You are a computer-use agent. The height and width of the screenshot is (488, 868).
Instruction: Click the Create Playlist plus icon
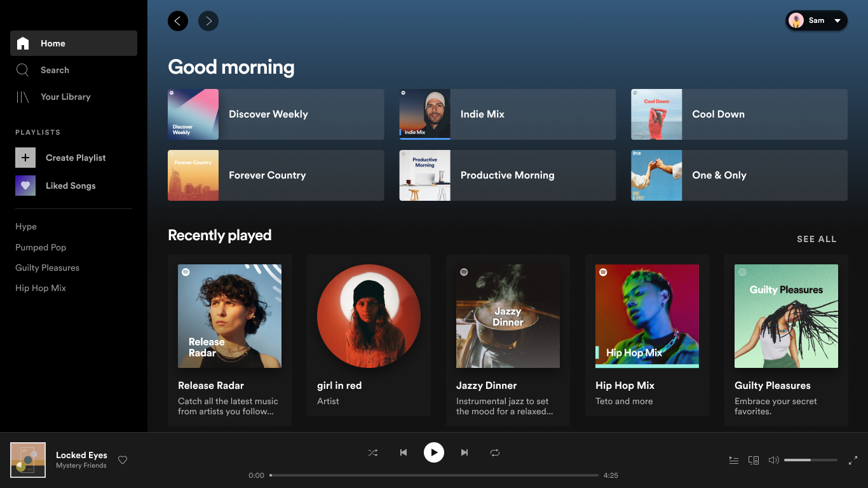(25, 157)
